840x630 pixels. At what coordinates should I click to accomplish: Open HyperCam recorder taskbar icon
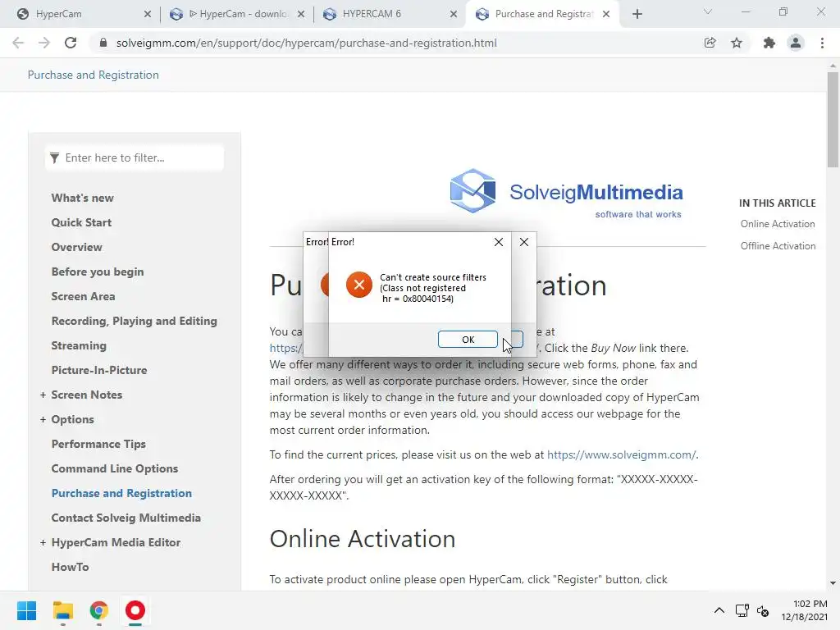pyautogui.click(x=135, y=610)
